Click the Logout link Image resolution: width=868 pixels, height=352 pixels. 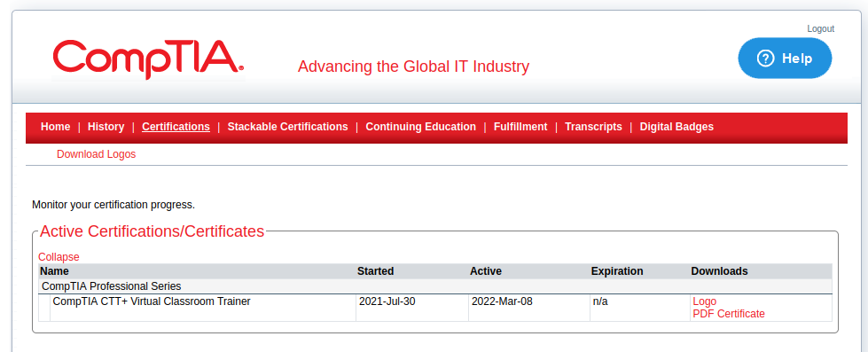[820, 28]
